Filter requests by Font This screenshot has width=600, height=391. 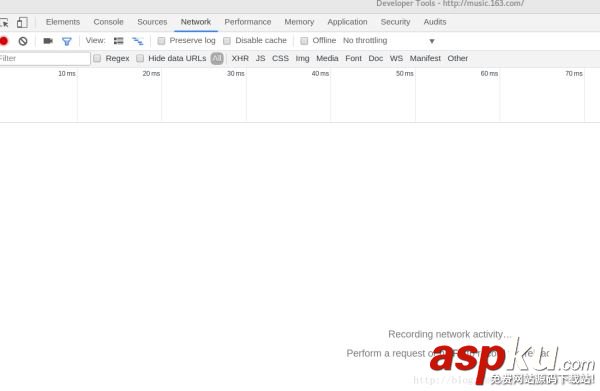353,59
